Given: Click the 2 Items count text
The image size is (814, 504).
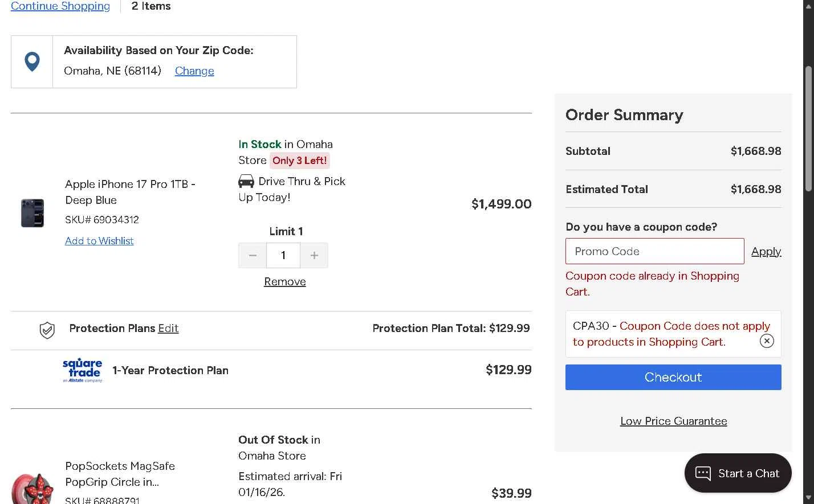Looking at the screenshot, I should [x=151, y=6].
